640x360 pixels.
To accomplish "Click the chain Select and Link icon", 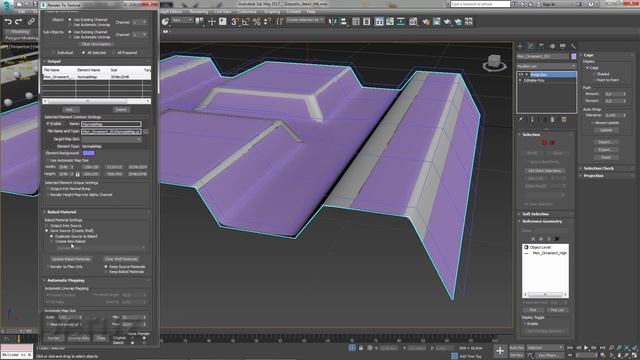I will click(31, 22).
